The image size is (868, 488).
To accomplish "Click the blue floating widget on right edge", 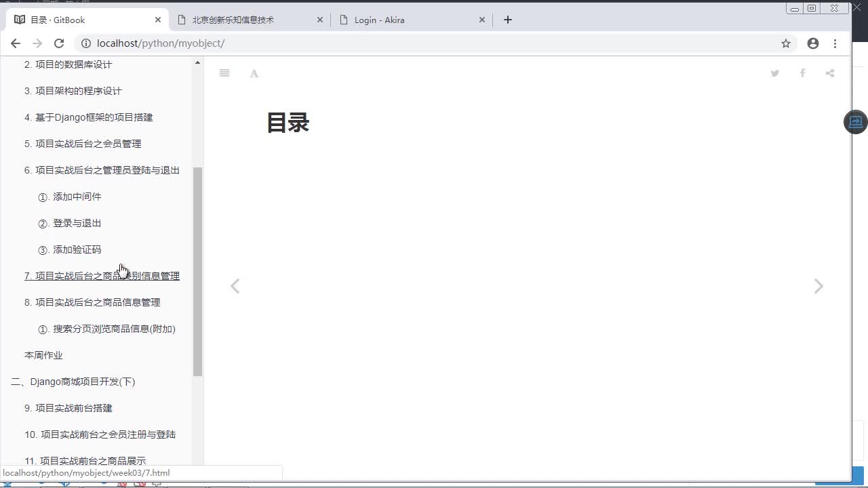I will click(x=856, y=122).
